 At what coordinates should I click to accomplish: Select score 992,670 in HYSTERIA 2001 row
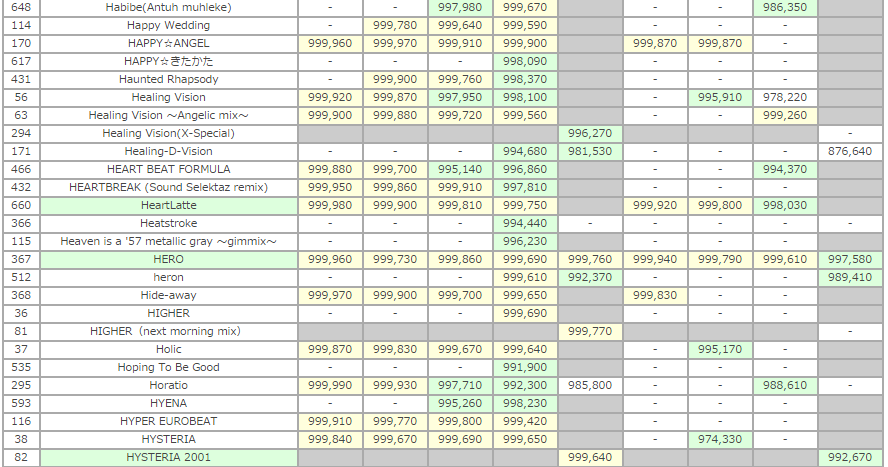pyautogui.click(x=850, y=457)
